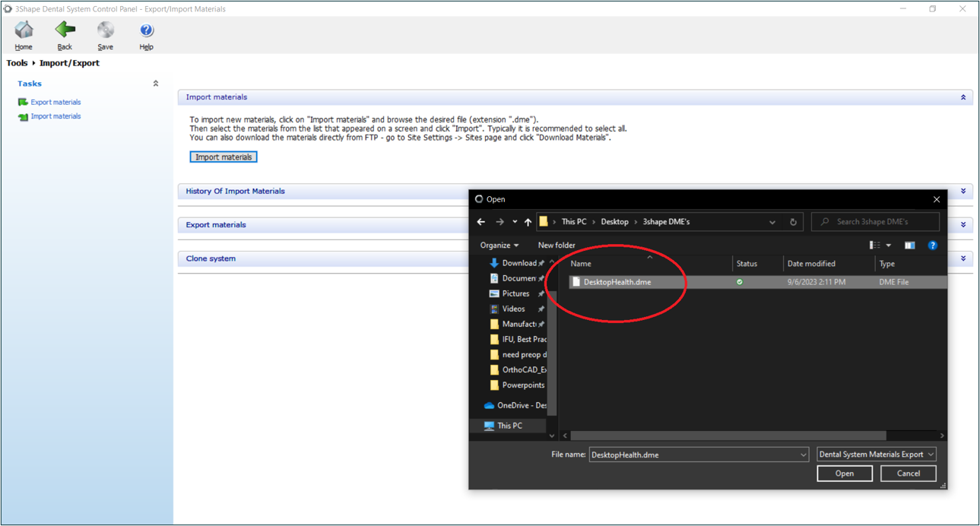Click the horizontal scrollbar in file list
Screen dimensions: 980x526
(728, 436)
